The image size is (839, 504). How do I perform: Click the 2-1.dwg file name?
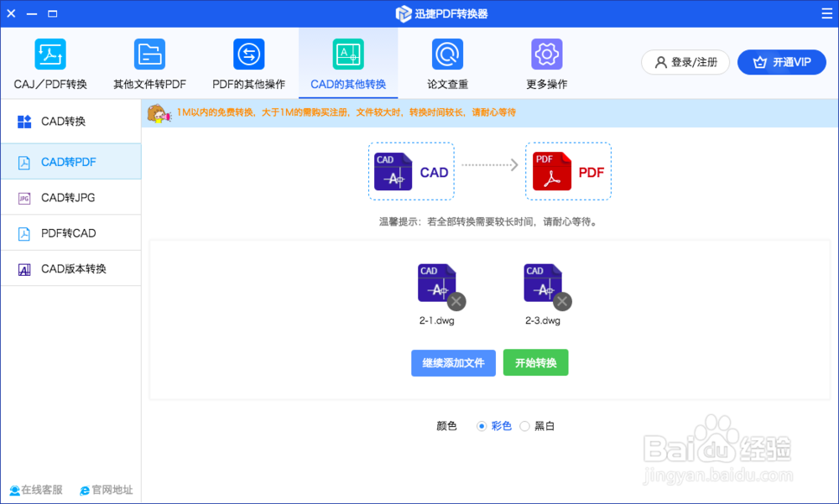coord(436,320)
